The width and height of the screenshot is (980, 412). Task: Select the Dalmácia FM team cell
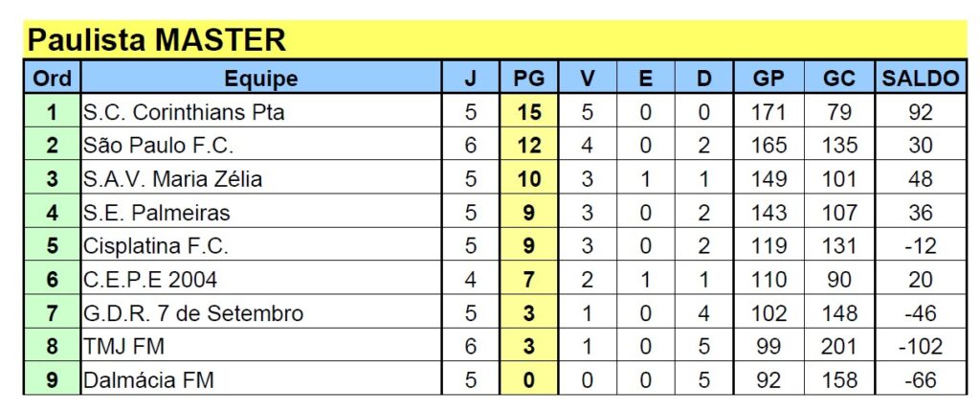pyautogui.click(x=148, y=380)
